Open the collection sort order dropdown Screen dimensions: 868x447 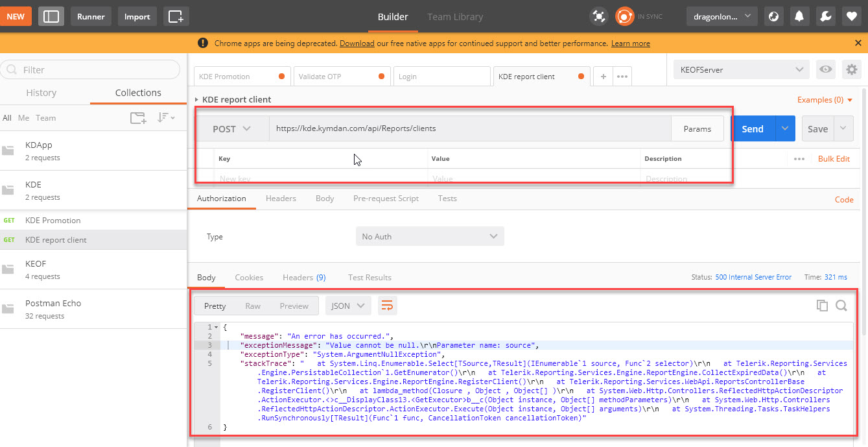(166, 117)
